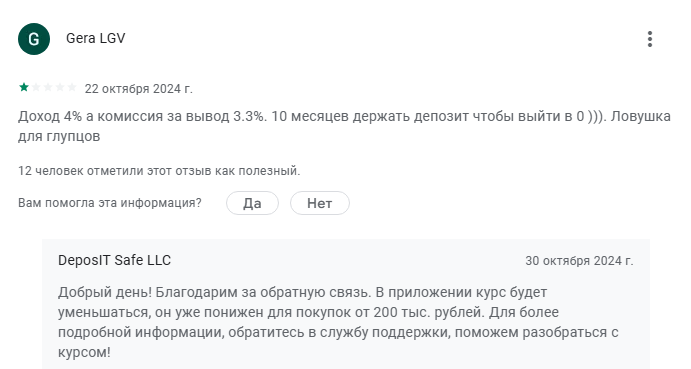Click the '12 человек отметили' helpful count text
This screenshot has height=369, width=691.
[x=159, y=171]
